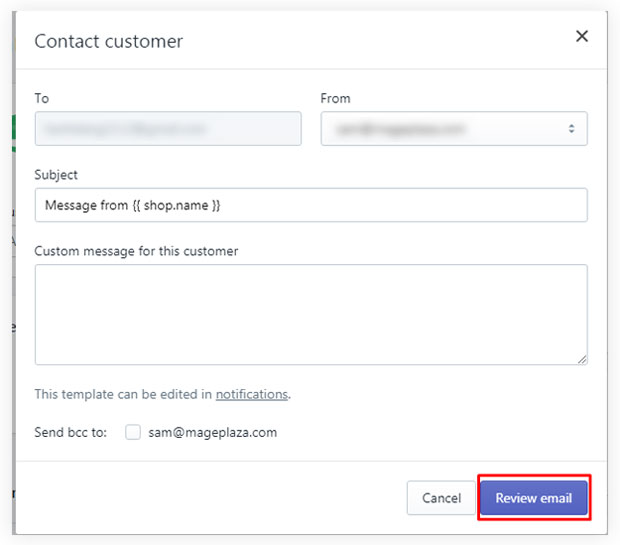Click the Review email button
The image size is (620, 545).
click(533, 498)
